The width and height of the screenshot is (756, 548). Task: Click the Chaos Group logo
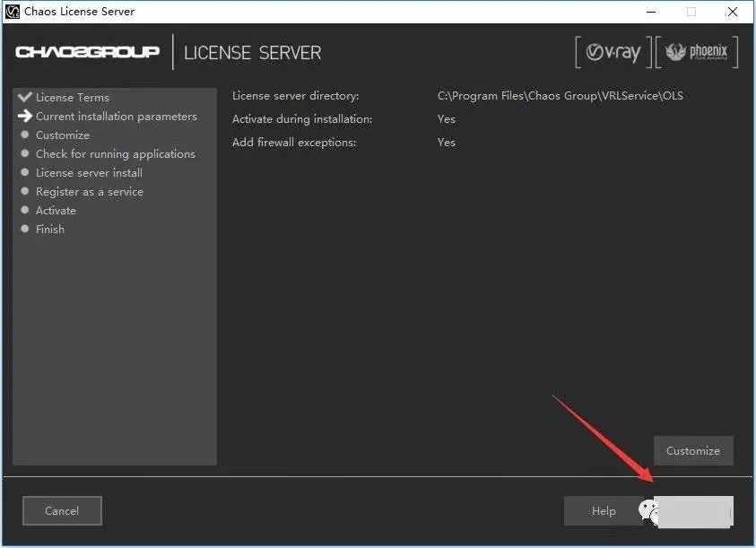[x=87, y=52]
